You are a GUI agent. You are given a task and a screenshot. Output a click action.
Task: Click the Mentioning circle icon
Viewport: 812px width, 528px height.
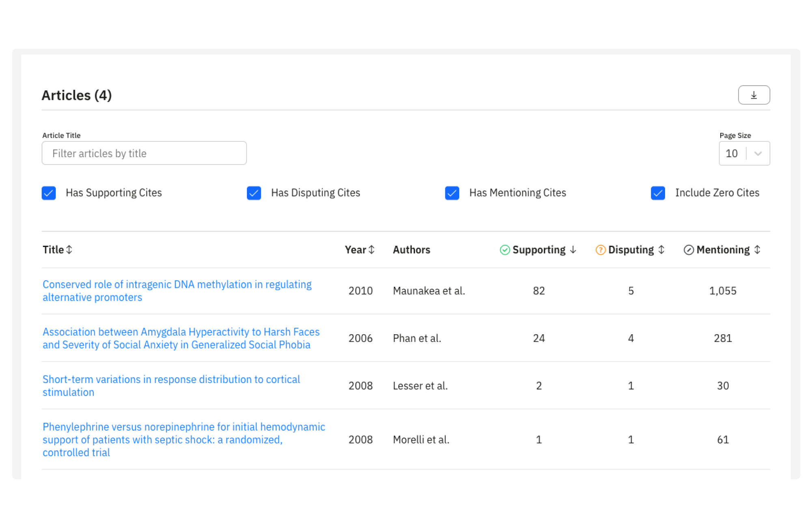click(689, 250)
